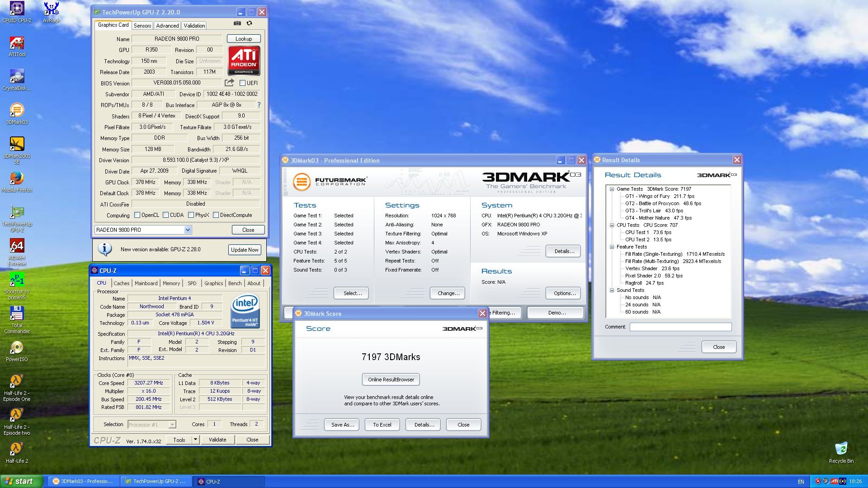Click the ATI tray icon in taskbar
This screenshot has height=488, width=868.
point(835,481)
